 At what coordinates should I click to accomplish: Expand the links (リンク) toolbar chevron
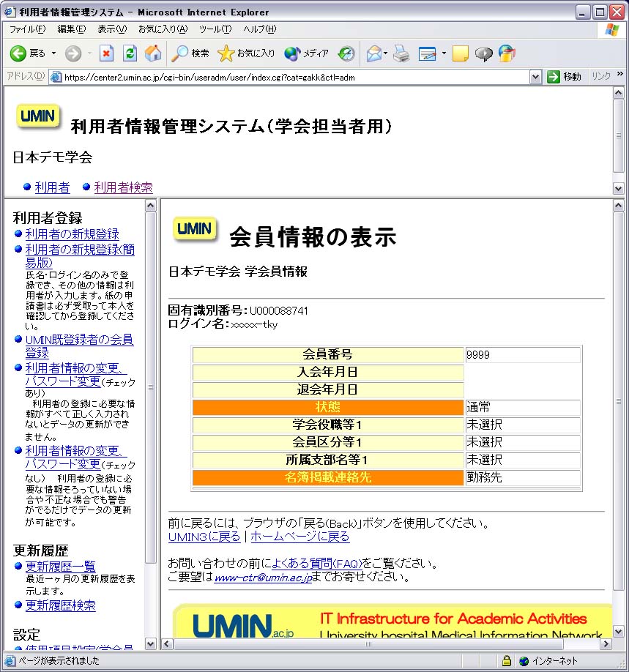(620, 75)
